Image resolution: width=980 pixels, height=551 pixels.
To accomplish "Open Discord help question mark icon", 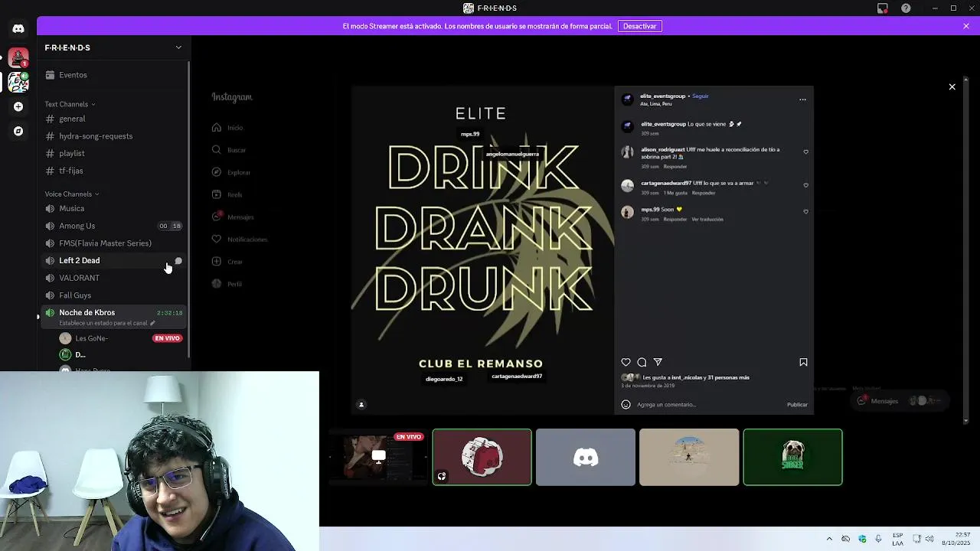I will 906,8.
